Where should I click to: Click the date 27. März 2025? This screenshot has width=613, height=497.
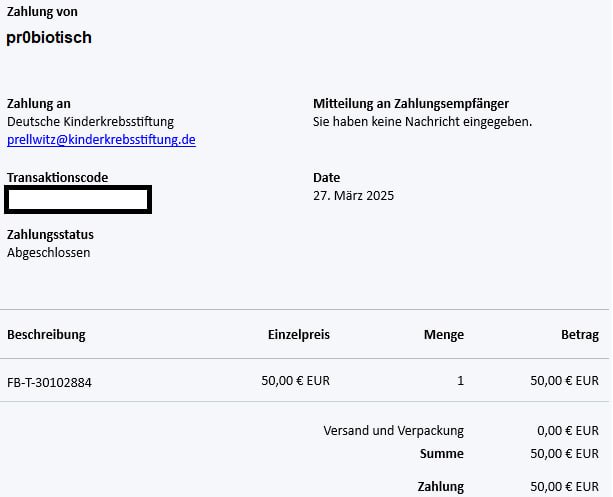[353, 195]
